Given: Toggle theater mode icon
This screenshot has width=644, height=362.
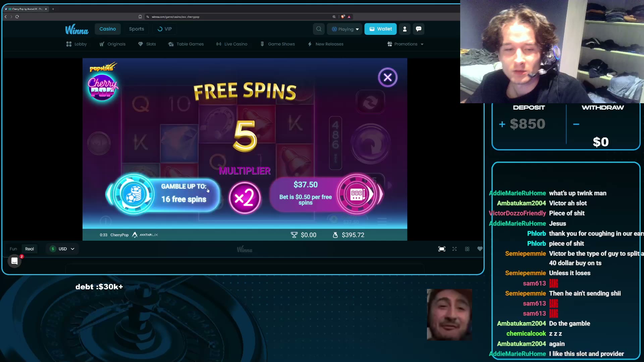Looking at the screenshot, I should (x=442, y=249).
